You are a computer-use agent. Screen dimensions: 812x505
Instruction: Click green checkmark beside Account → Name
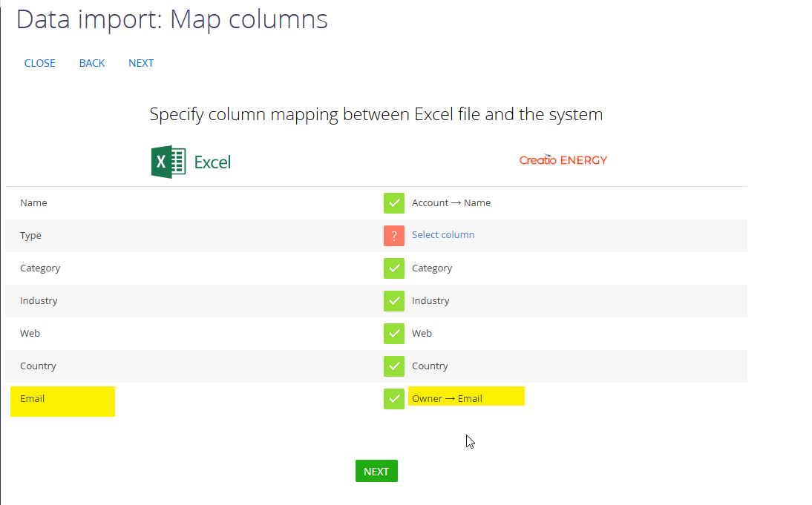pos(394,203)
